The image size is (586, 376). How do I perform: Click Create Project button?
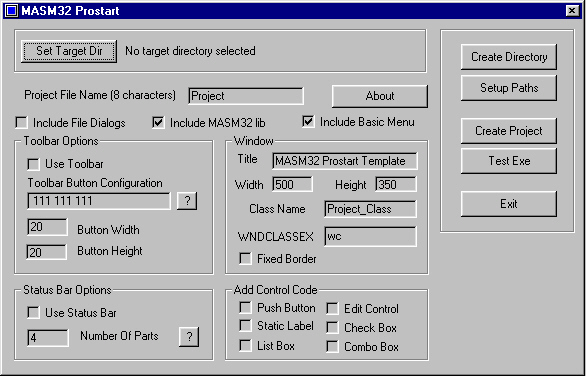(509, 131)
